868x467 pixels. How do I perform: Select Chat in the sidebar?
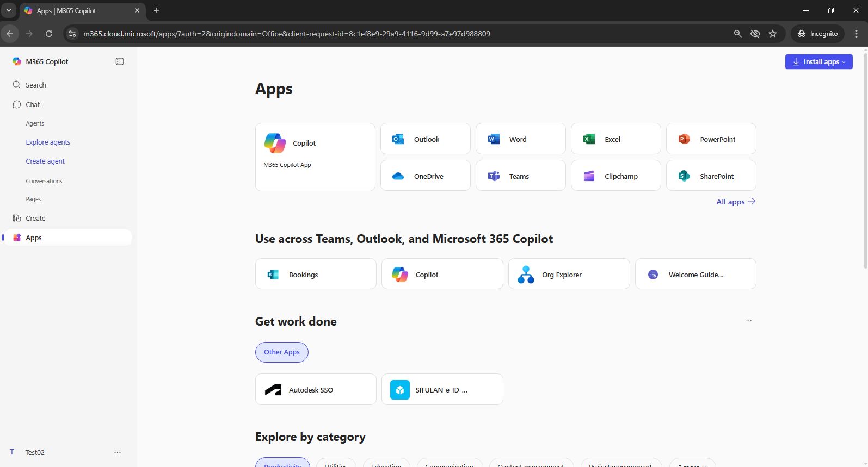click(x=33, y=105)
